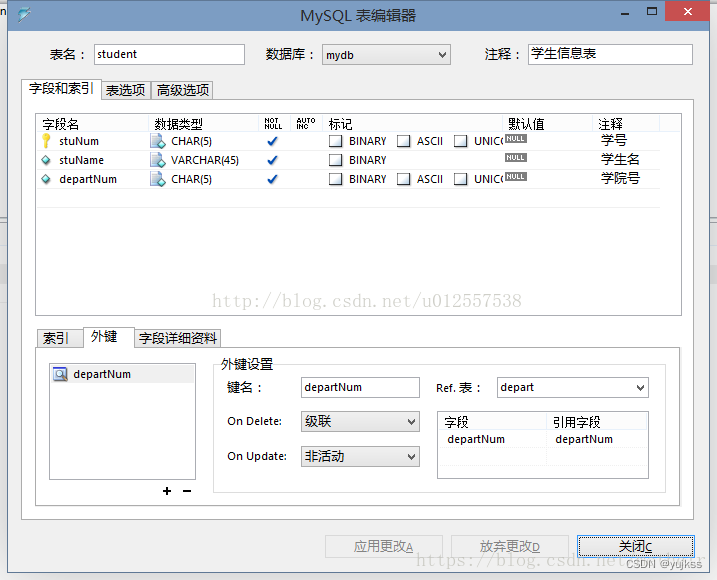This screenshot has height=580, width=717.
Task: Click the 学号 comment cell
Action: 614,141
